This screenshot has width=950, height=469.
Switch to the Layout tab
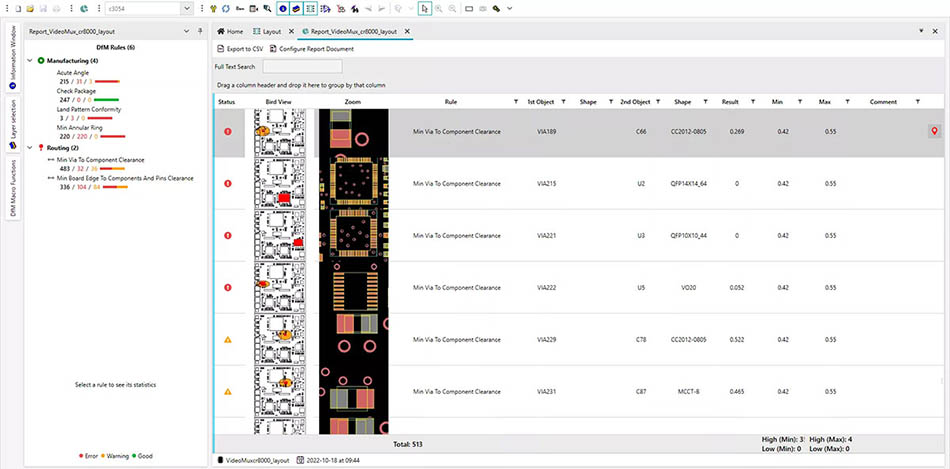tap(267, 32)
